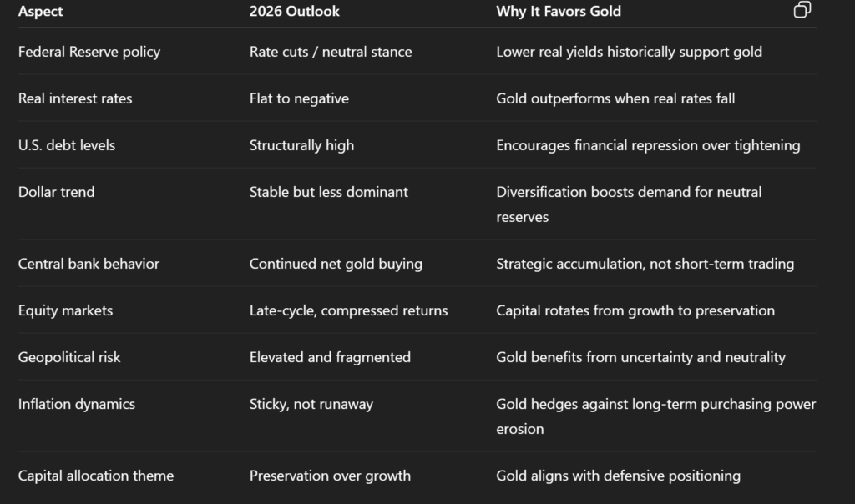Select the Capital allocation theme cell
This screenshot has width=855, height=504.
(96, 476)
